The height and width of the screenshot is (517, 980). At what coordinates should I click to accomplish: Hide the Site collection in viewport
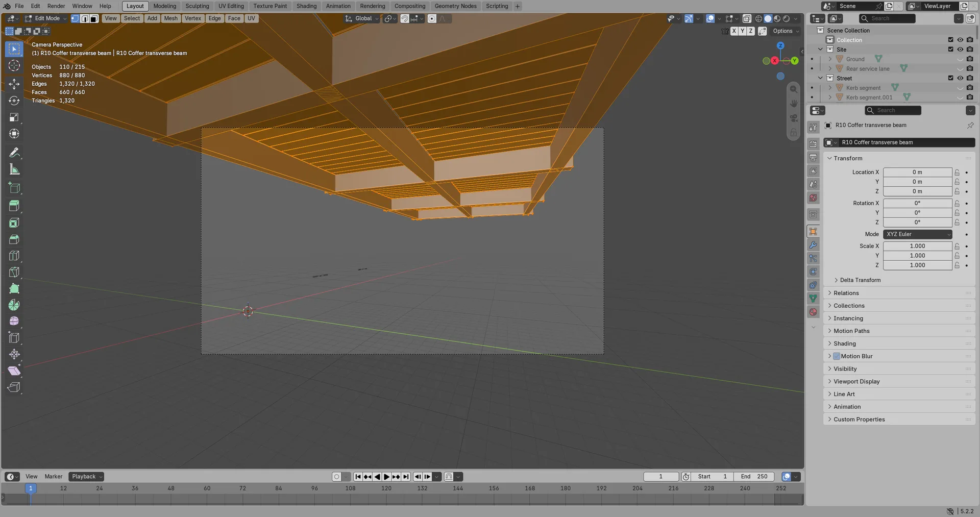pyautogui.click(x=960, y=50)
